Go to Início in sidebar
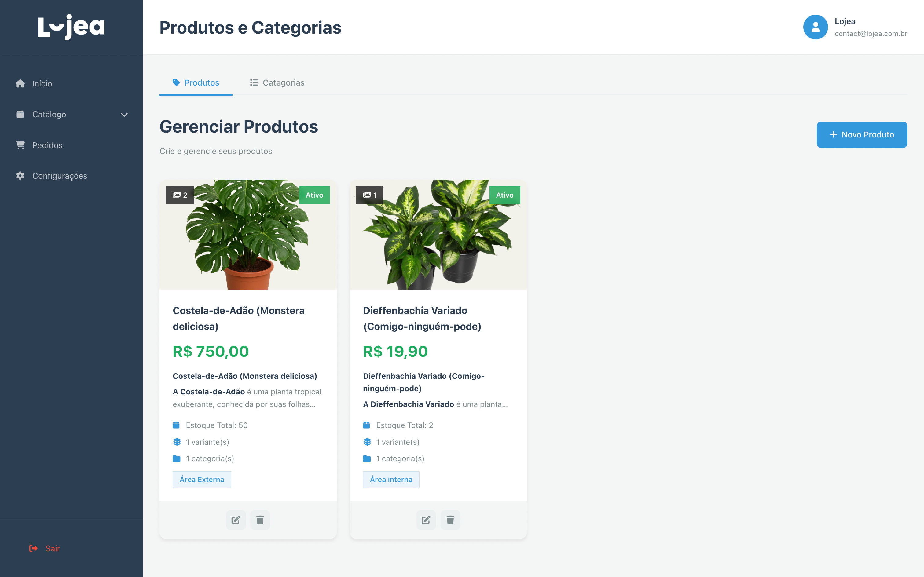 click(x=42, y=84)
